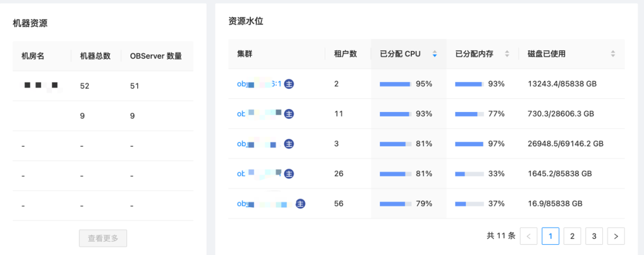Click the primary badge icon in the first cluster row

click(x=289, y=84)
